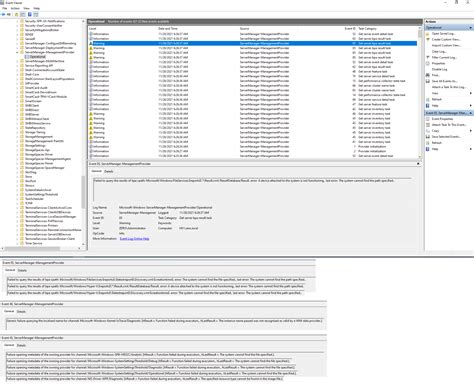
Task: Select the TerminalServices-LocalSessionManager tree item
Action: pyautogui.click(x=51, y=217)
